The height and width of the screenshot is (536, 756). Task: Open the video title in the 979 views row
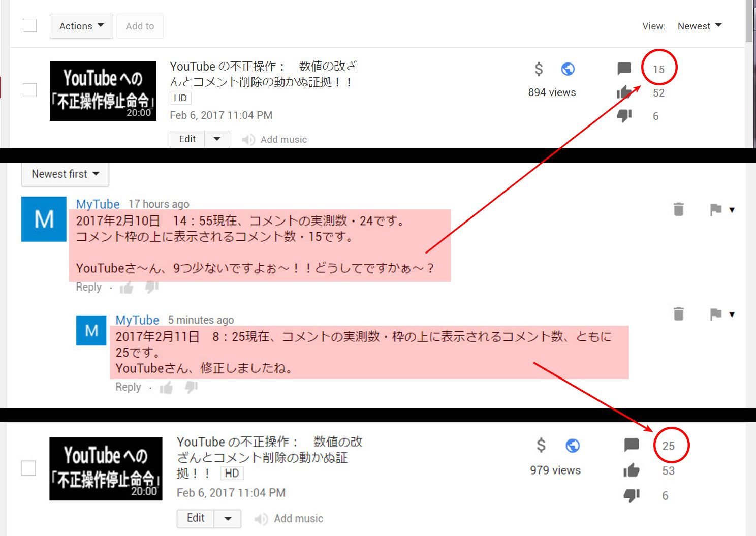[270, 457]
